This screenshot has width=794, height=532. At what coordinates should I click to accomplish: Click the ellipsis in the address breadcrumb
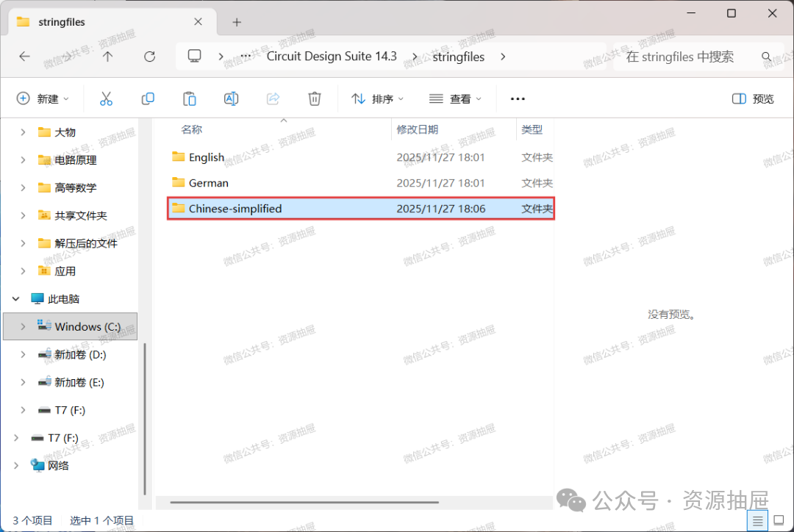246,56
